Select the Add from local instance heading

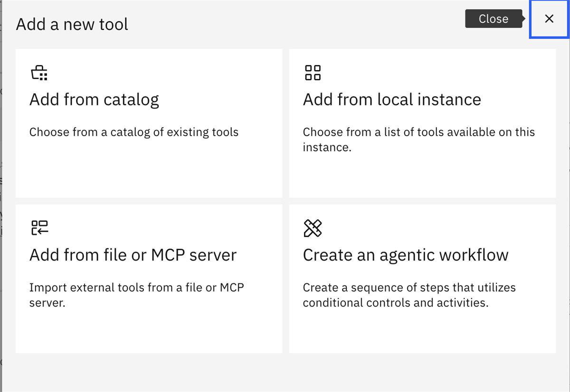point(392,100)
